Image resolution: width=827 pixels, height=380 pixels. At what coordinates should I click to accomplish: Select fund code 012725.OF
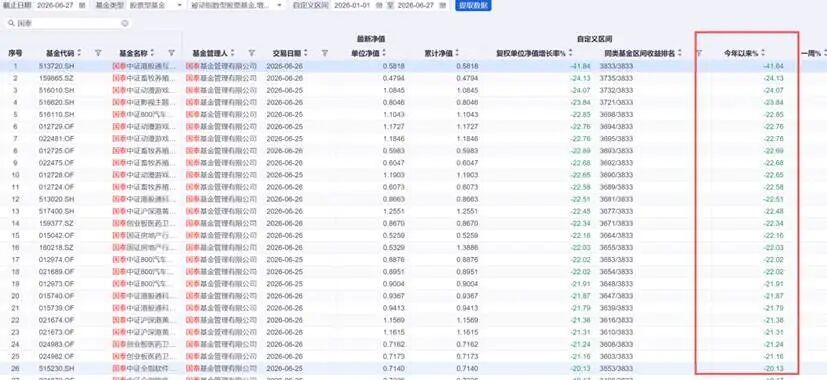tap(56, 150)
